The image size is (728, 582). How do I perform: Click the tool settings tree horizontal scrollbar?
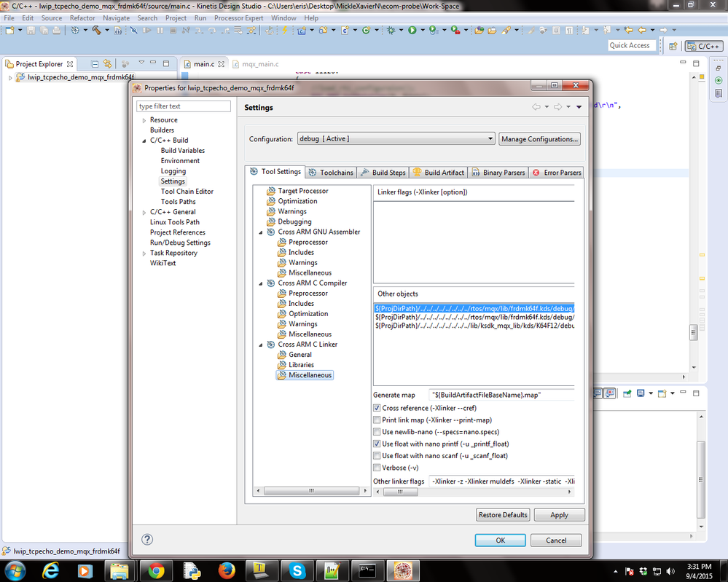pyautogui.click(x=312, y=490)
